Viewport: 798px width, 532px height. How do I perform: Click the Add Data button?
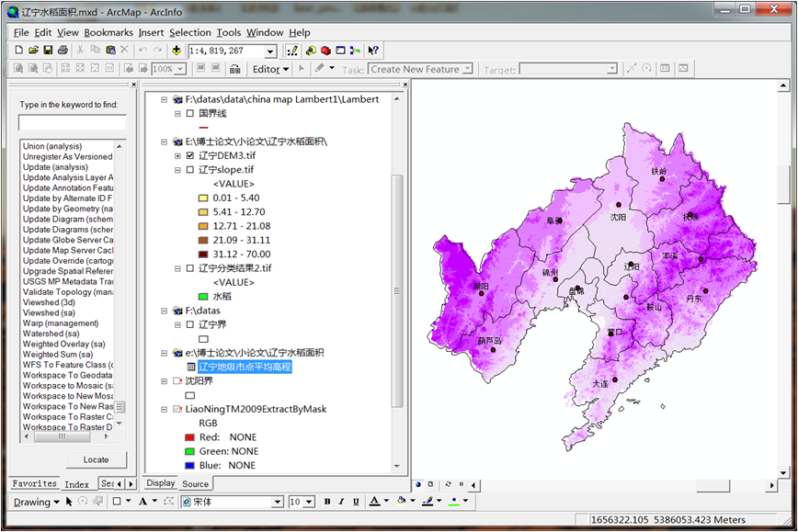(x=175, y=51)
